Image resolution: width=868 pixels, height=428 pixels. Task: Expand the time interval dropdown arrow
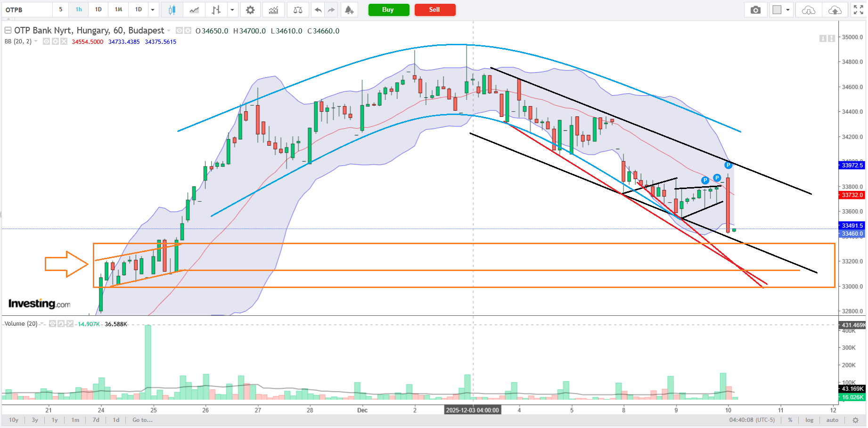coord(153,10)
